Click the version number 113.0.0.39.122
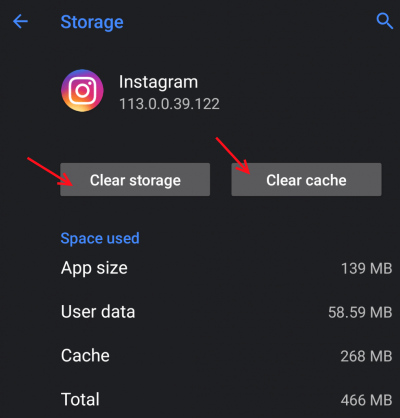This screenshot has height=418, width=400. (169, 104)
